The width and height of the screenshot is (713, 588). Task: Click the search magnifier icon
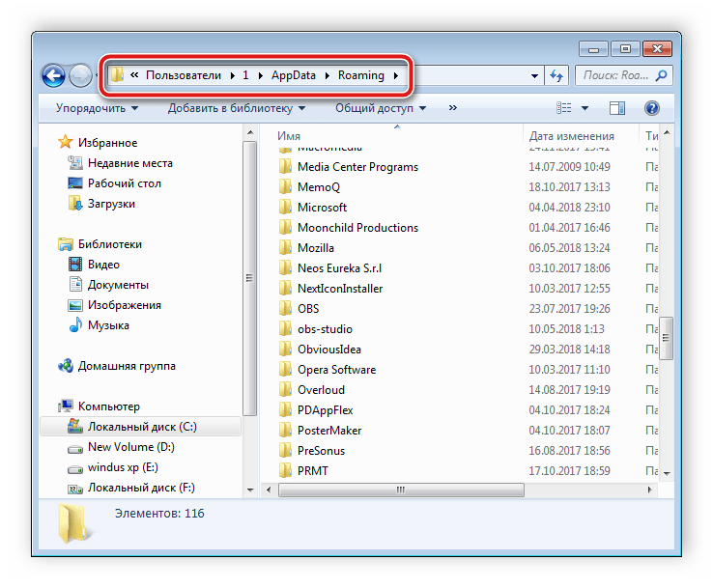[661, 75]
